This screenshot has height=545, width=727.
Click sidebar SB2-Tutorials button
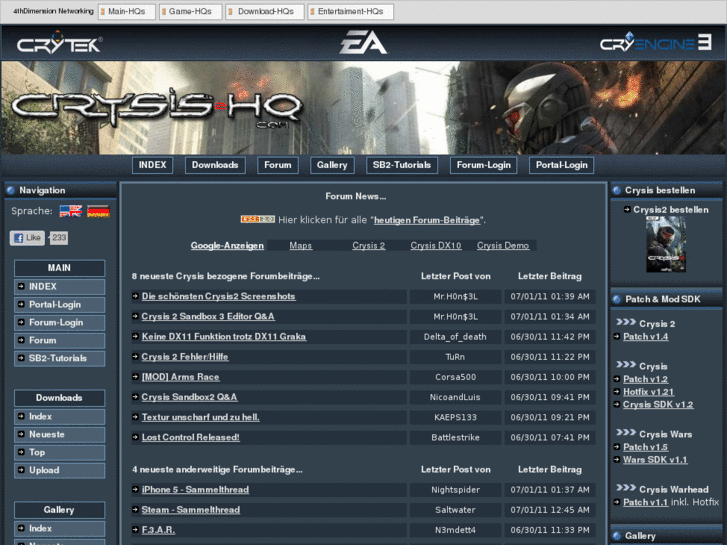point(59,358)
